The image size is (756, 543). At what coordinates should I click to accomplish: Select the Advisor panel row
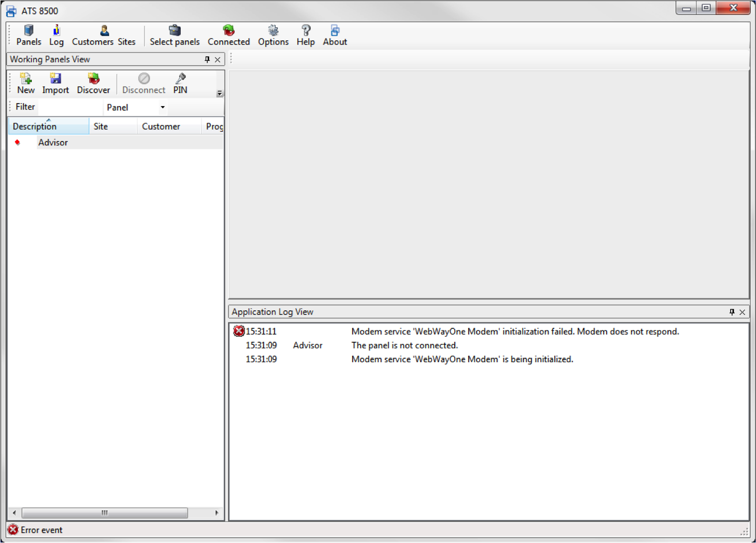pyautogui.click(x=53, y=142)
